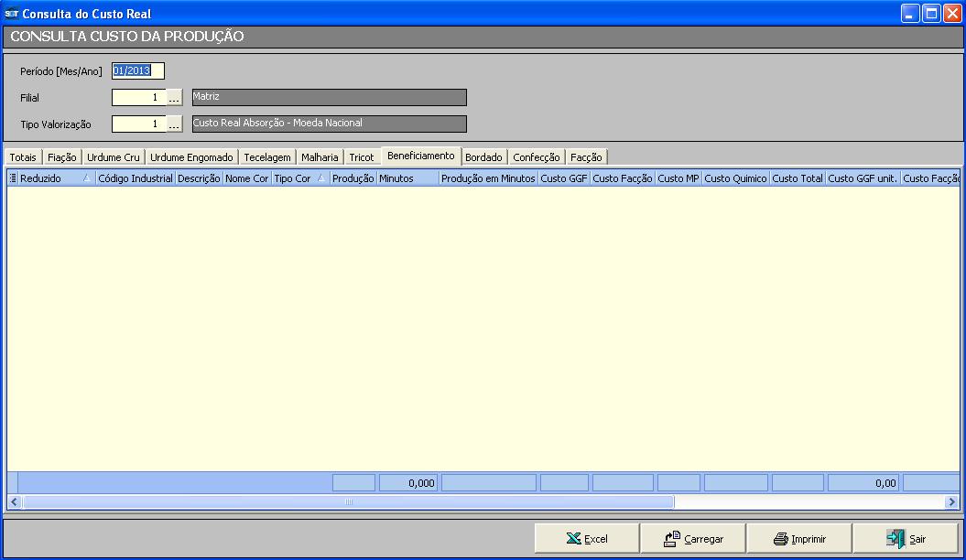The height and width of the screenshot is (560, 966).
Task: Focus the Filial code input field
Action: [138, 98]
